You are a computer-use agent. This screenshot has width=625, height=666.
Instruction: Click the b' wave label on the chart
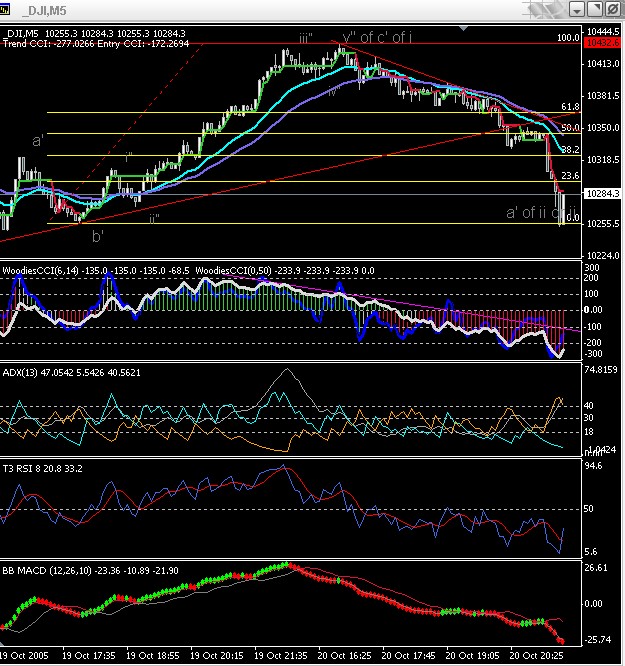pos(98,236)
